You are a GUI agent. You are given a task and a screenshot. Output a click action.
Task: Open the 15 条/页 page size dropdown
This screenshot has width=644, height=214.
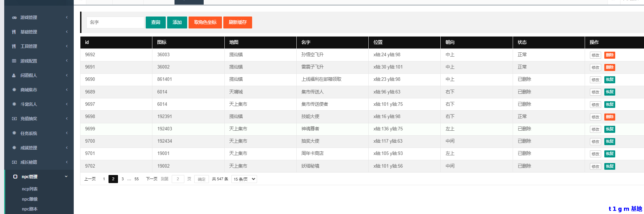[x=244, y=179]
